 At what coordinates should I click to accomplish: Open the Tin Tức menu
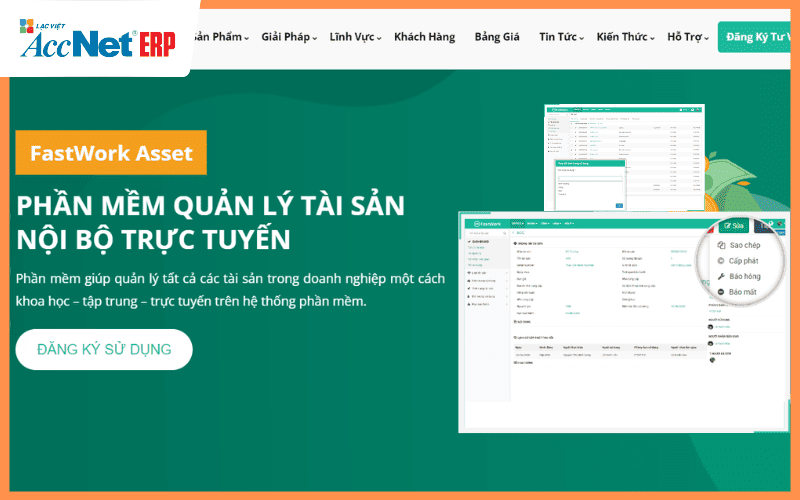[561, 37]
